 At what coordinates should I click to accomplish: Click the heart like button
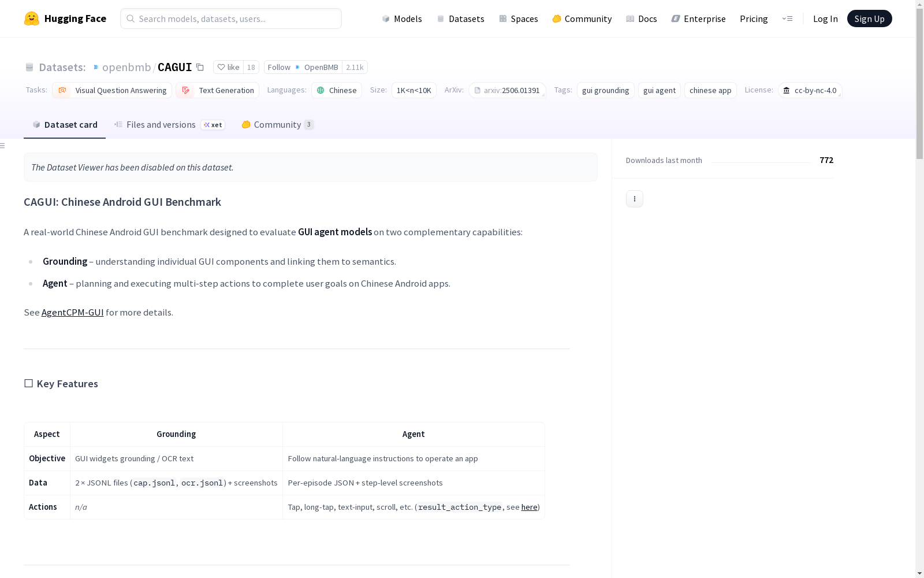[228, 67]
